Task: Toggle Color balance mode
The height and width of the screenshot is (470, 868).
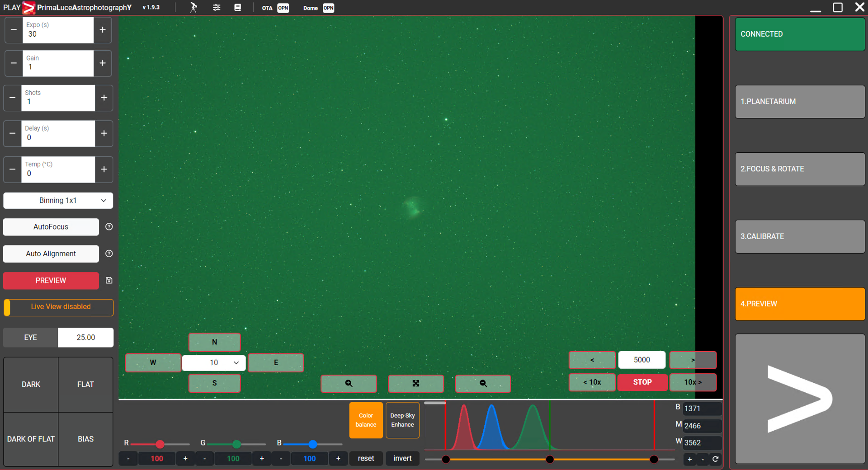Action: [366, 420]
